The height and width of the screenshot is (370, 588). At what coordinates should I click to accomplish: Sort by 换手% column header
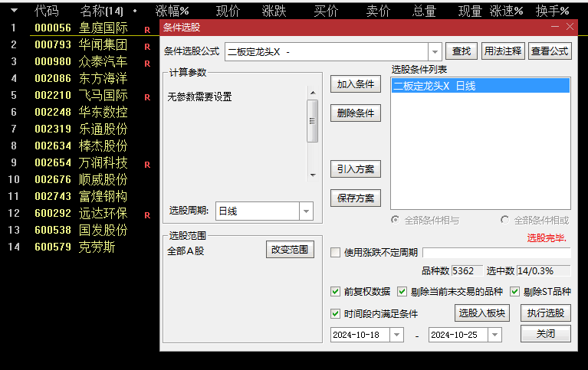pyautogui.click(x=553, y=11)
